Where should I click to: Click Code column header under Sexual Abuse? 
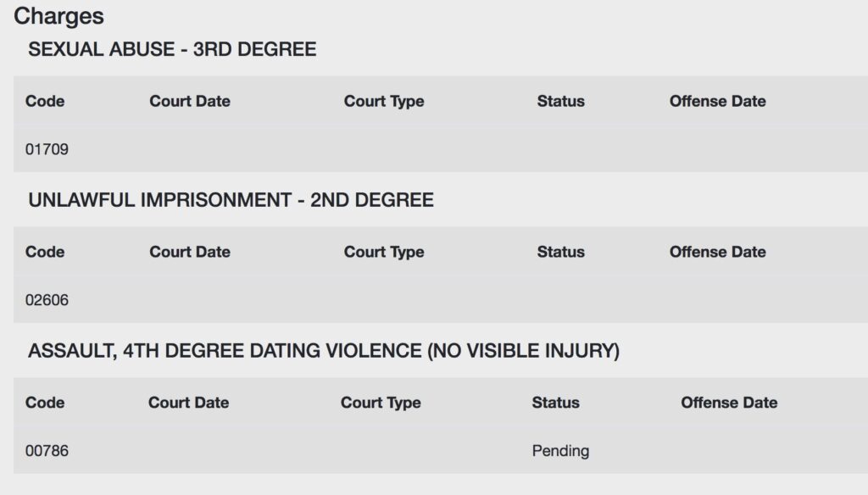click(45, 102)
